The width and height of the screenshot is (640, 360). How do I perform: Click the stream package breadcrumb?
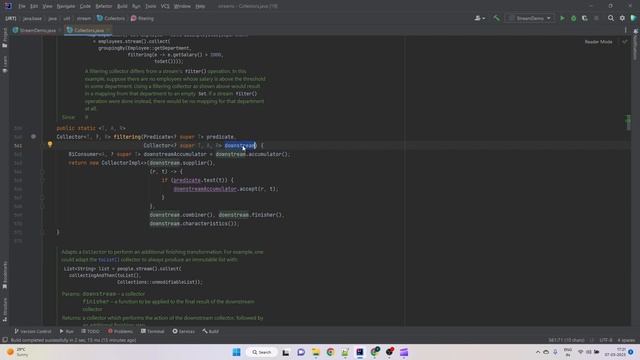click(x=84, y=18)
